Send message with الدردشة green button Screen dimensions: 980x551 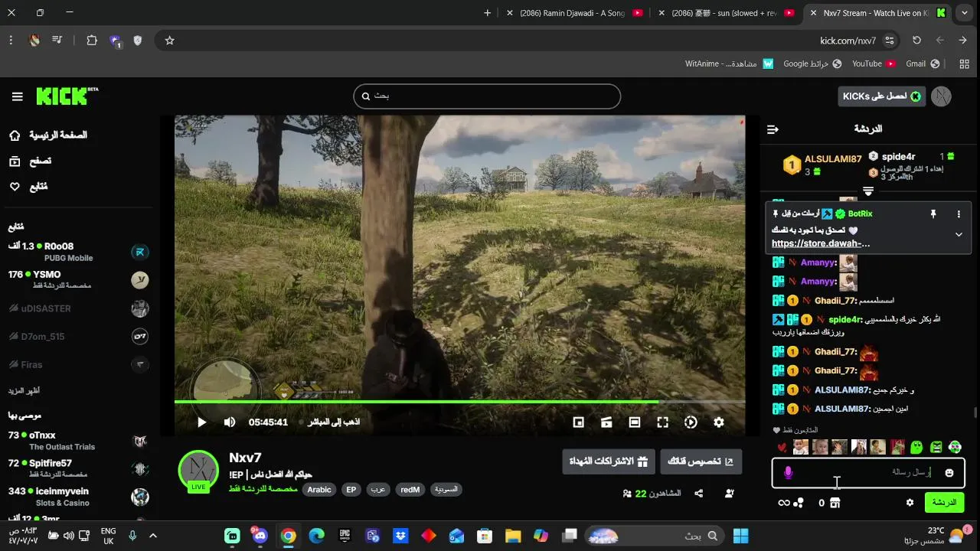coord(944,503)
